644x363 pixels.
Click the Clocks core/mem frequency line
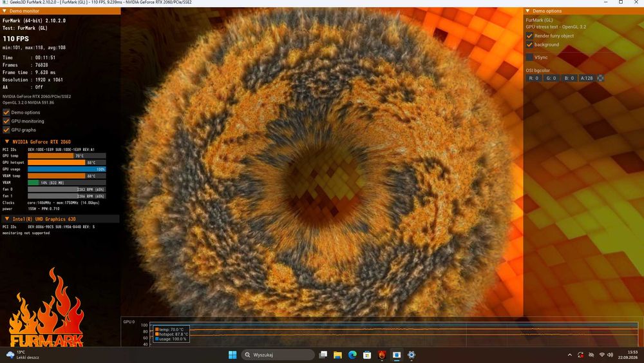tap(51, 202)
